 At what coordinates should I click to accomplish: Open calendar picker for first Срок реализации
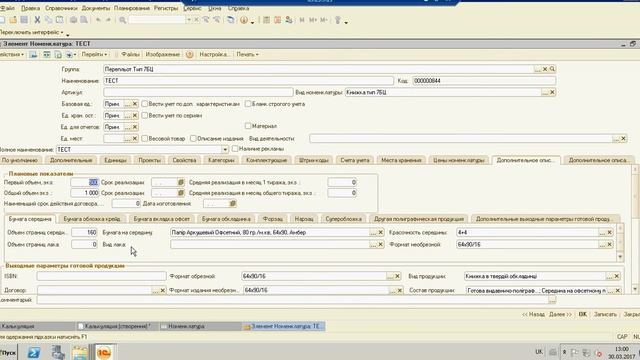point(181,182)
